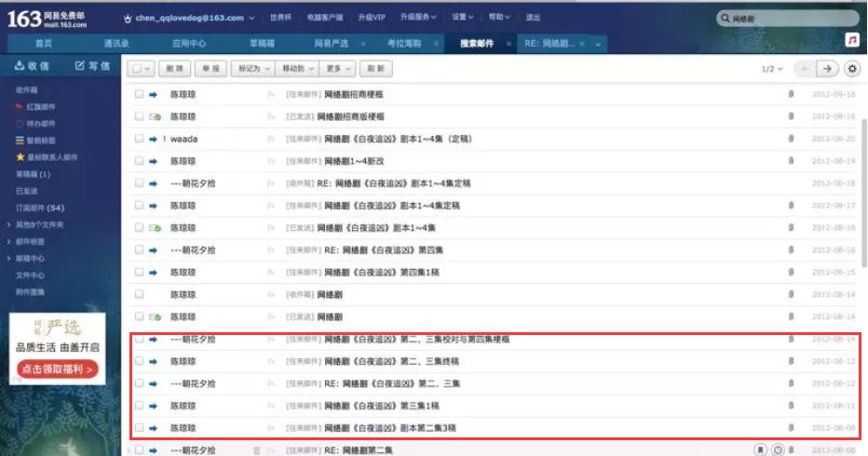Select the checkbox beside 网络剧1~4新改 email
This screenshot has width=868, height=456.
click(139, 161)
